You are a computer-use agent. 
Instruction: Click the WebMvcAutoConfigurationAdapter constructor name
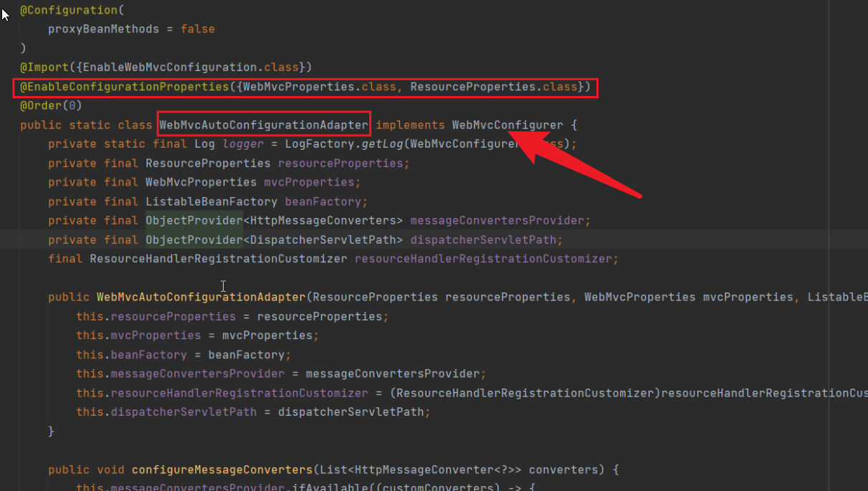tap(201, 297)
